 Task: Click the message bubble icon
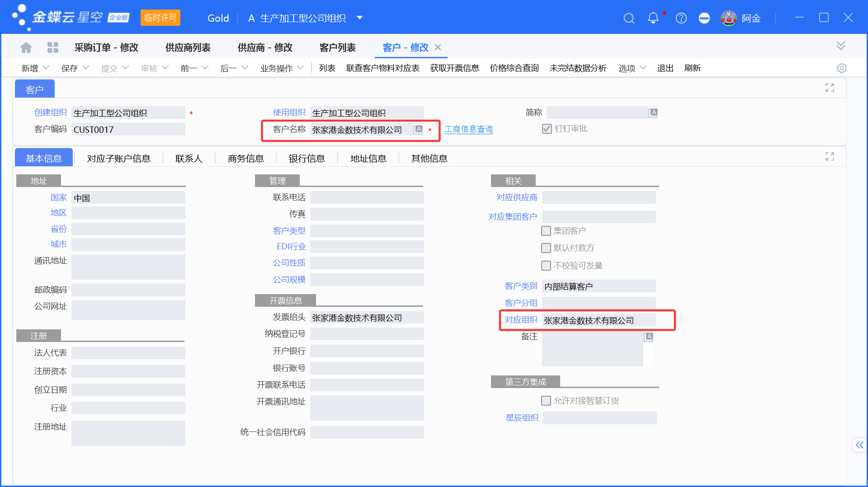(x=704, y=19)
